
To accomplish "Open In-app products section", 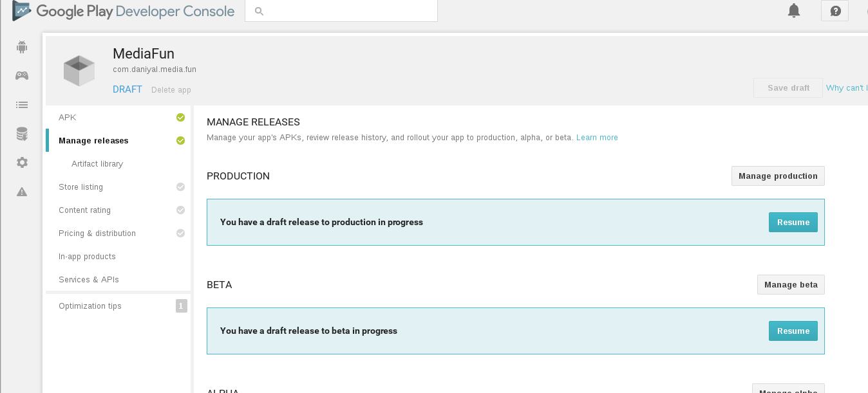I will click(x=118, y=257).
